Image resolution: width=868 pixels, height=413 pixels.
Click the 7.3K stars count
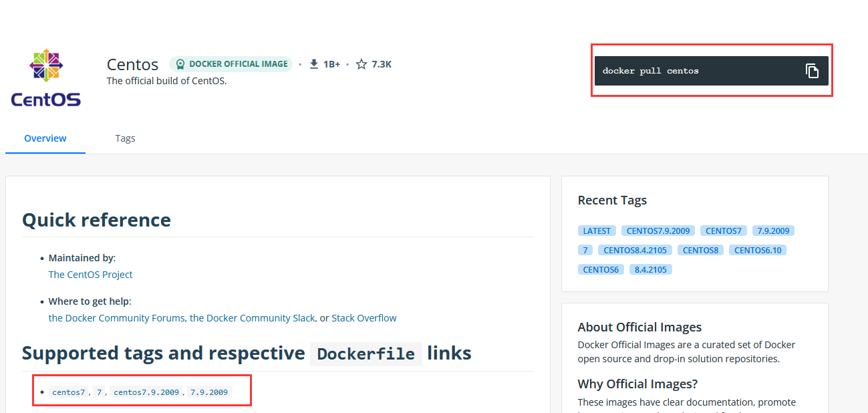(x=382, y=64)
